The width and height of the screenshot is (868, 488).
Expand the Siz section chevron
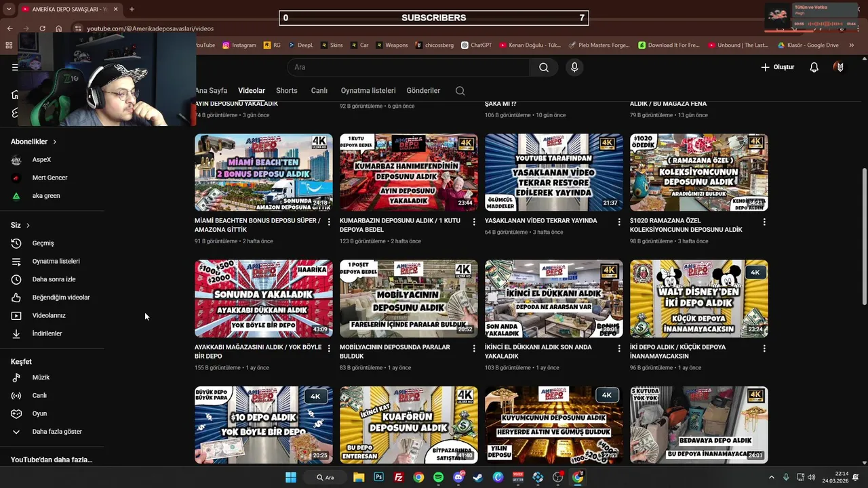(x=28, y=225)
